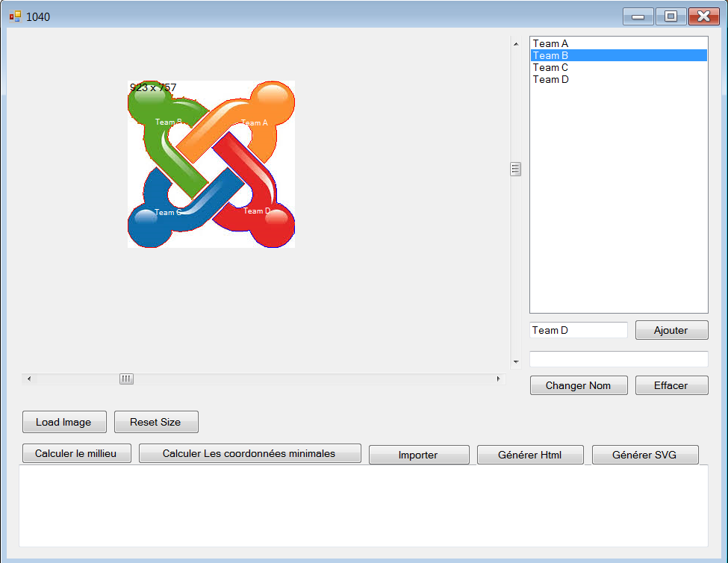
Task: Click the Générer Html button
Action: coord(530,455)
